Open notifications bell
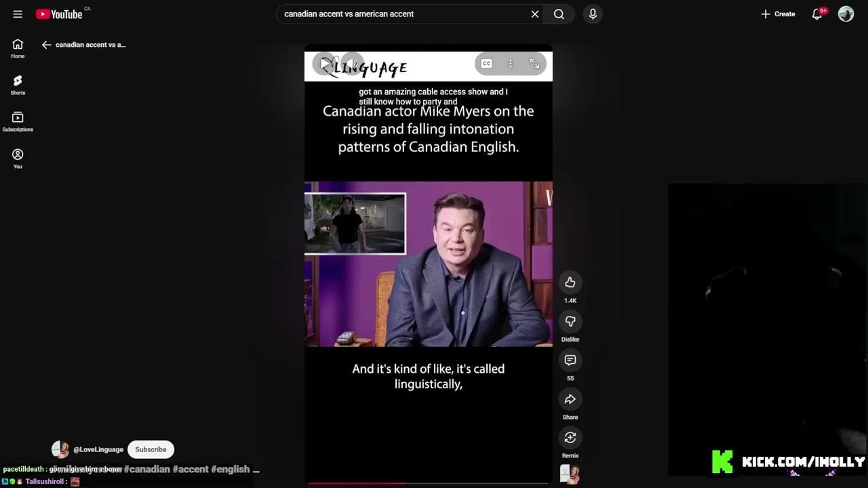The image size is (868, 488). coord(818,14)
